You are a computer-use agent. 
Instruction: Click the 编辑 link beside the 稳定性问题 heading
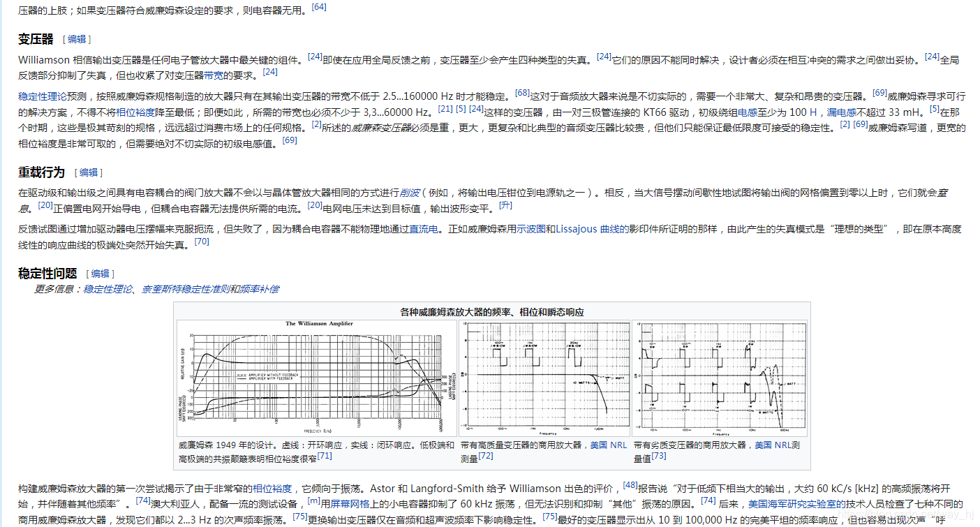tap(101, 274)
